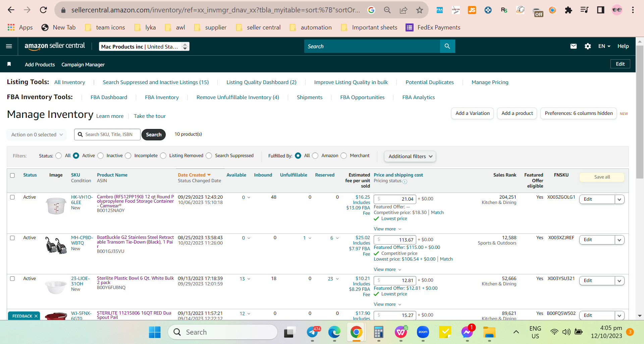This screenshot has width=644, height=344.
Task: Click the Add a product button
Action: pos(517,114)
